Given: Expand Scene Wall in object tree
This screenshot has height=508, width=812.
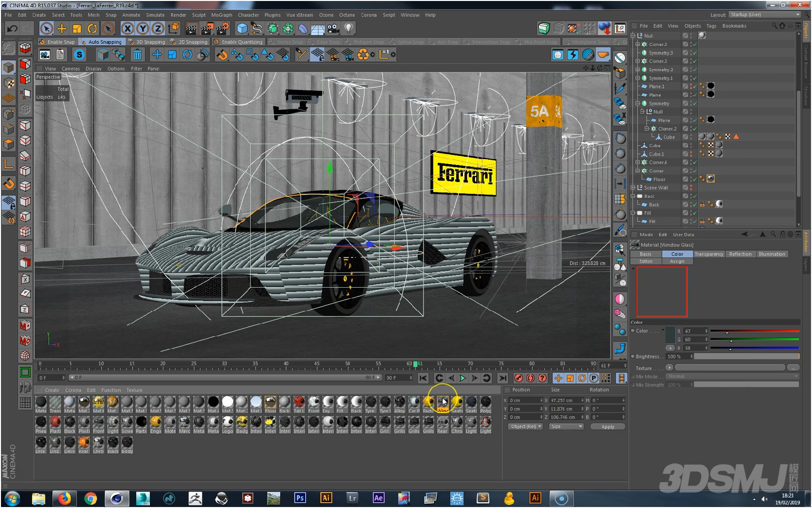Looking at the screenshot, I should (x=633, y=188).
